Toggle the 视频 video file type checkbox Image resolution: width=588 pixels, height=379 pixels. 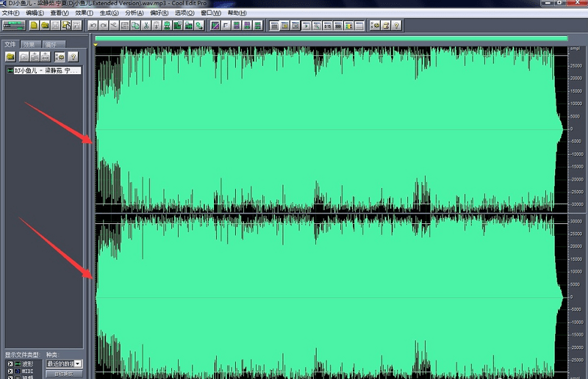pos(10,378)
